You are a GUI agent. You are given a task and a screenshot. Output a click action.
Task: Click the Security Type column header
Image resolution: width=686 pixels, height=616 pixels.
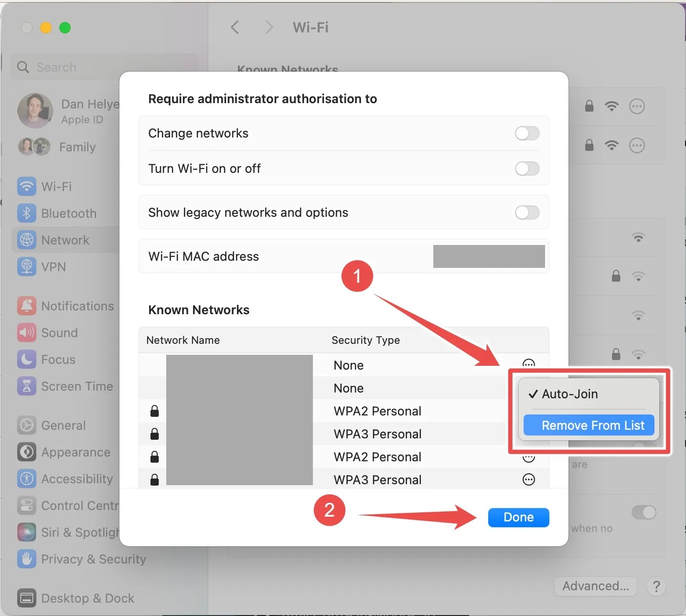[365, 340]
